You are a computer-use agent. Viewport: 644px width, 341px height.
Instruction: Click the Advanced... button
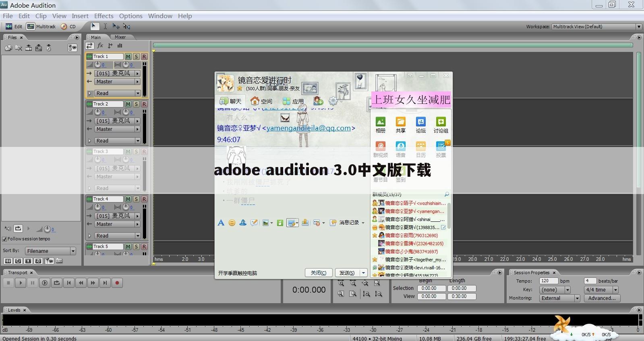pyautogui.click(x=602, y=298)
